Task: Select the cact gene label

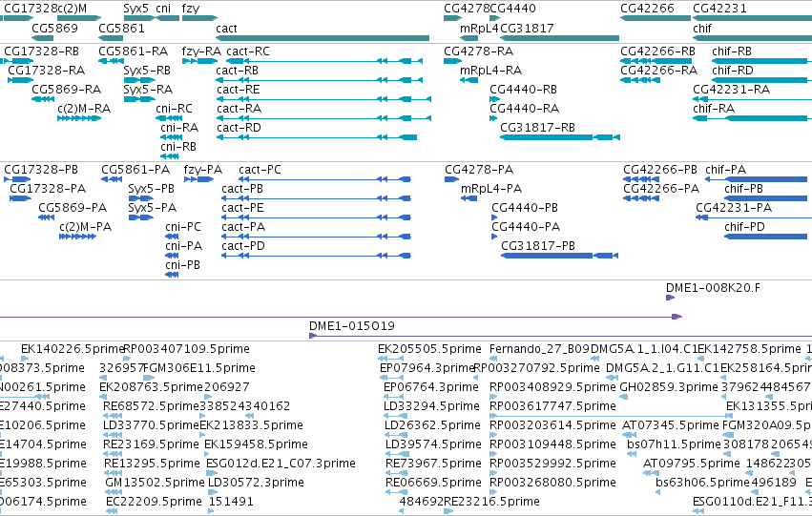Action: [x=226, y=29]
